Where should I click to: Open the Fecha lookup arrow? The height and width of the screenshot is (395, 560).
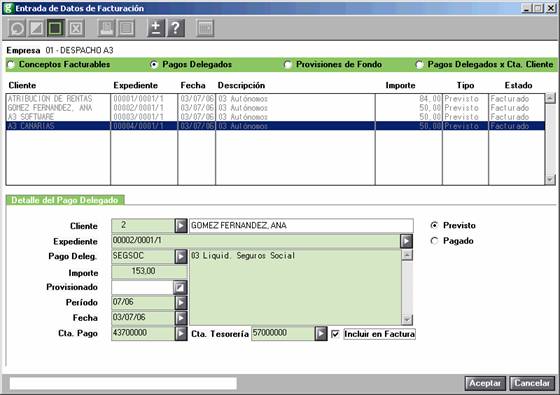(181, 318)
